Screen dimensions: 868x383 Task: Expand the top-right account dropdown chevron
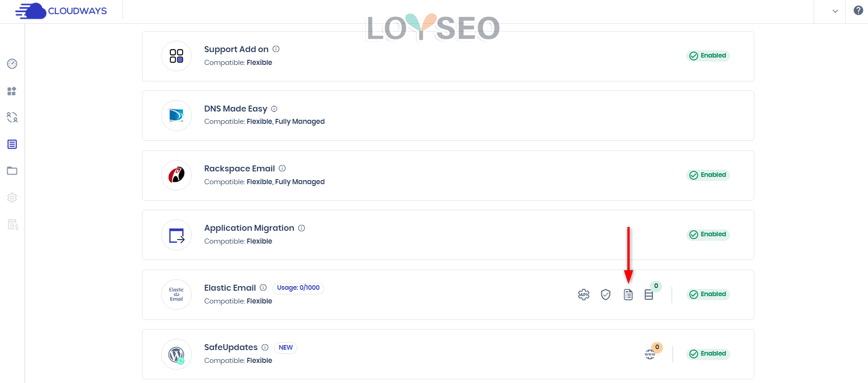835,11
